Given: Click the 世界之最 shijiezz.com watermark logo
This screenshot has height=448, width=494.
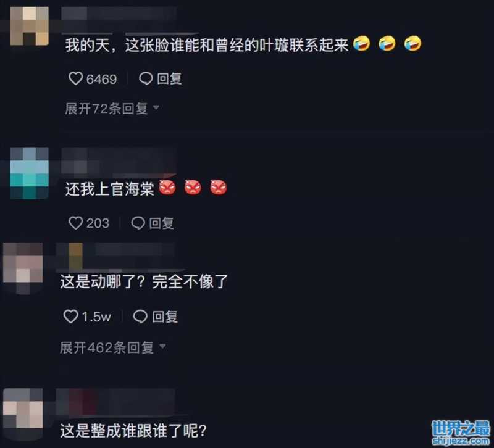Looking at the screenshot, I should tap(461, 433).
